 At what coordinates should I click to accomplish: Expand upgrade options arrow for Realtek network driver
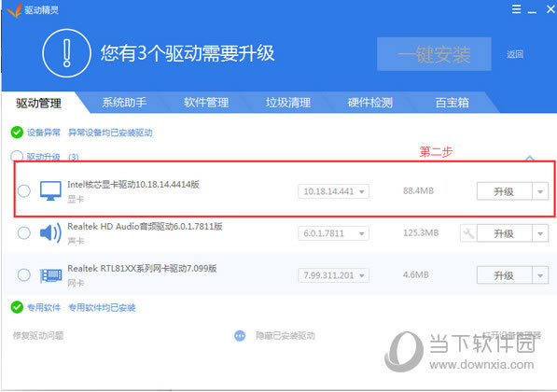(540, 275)
